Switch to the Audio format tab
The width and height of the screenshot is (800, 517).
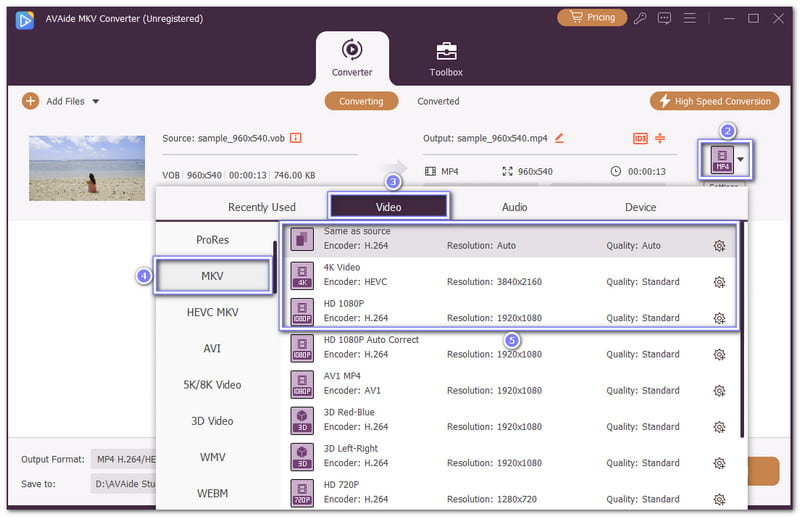click(515, 207)
